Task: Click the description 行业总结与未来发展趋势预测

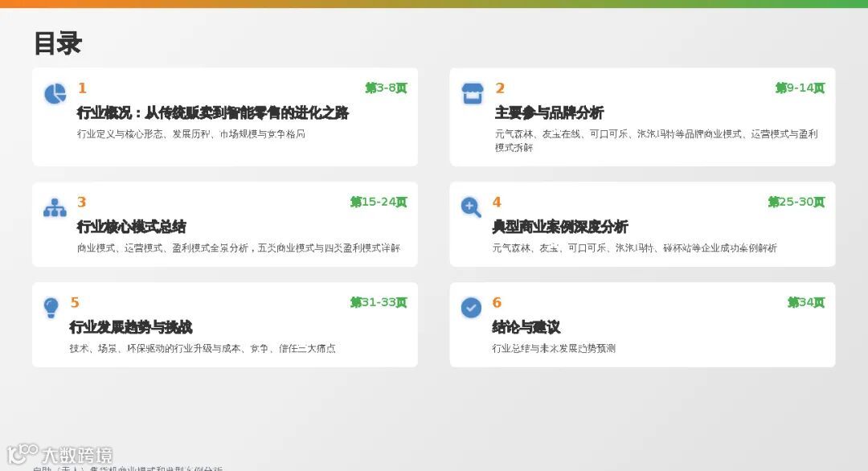Action: click(554, 349)
